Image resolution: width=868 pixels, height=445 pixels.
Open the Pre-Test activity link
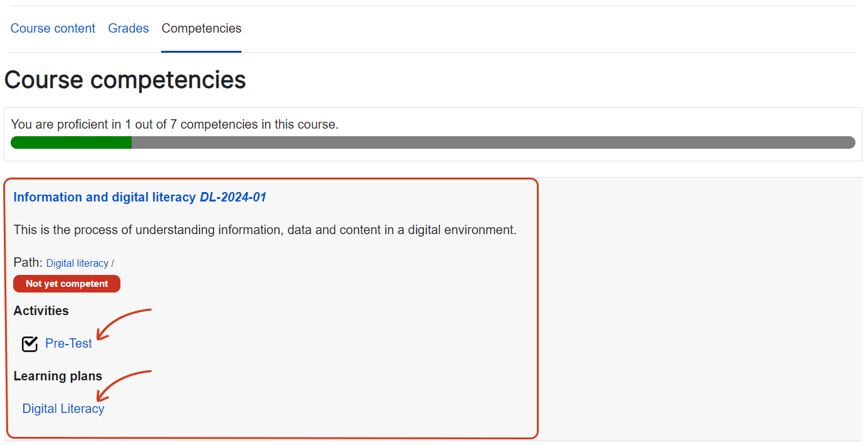tap(68, 343)
